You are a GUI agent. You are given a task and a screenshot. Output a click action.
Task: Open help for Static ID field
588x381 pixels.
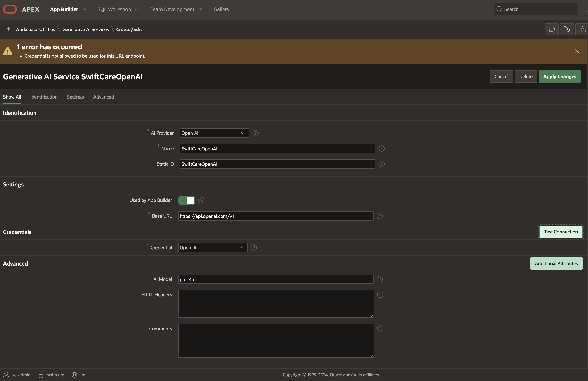pos(381,164)
